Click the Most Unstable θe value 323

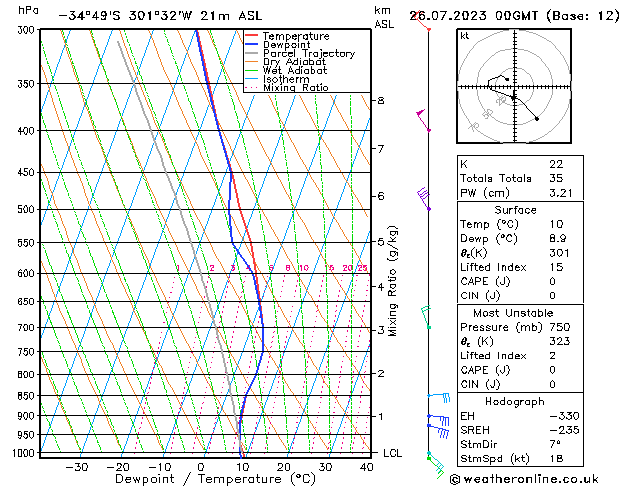coord(560,341)
